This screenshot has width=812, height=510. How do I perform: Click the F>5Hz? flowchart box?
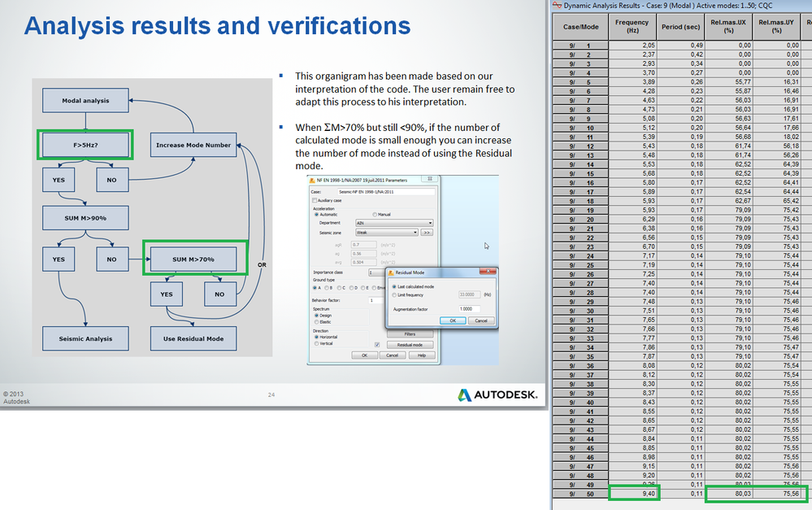point(85,145)
